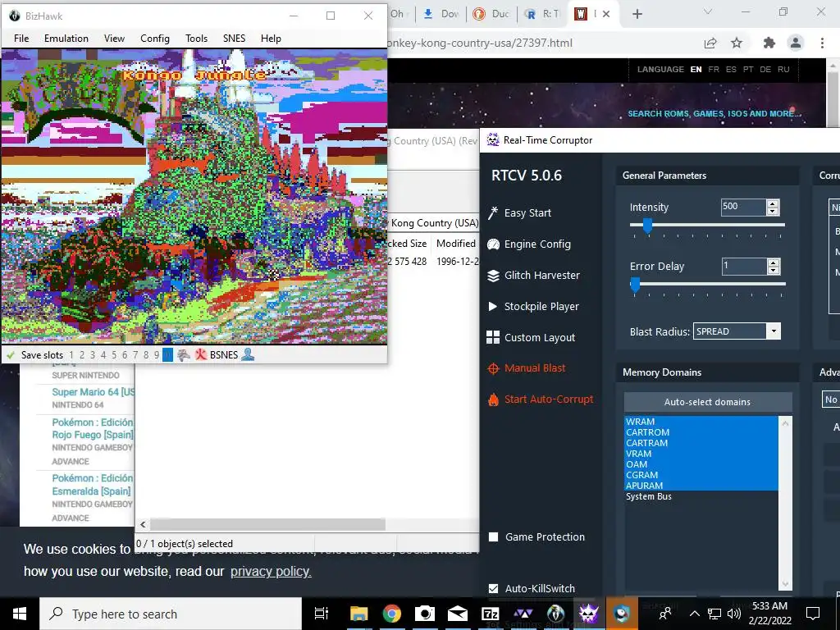
Task: Click the Error Delay slider handle
Action: click(635, 285)
